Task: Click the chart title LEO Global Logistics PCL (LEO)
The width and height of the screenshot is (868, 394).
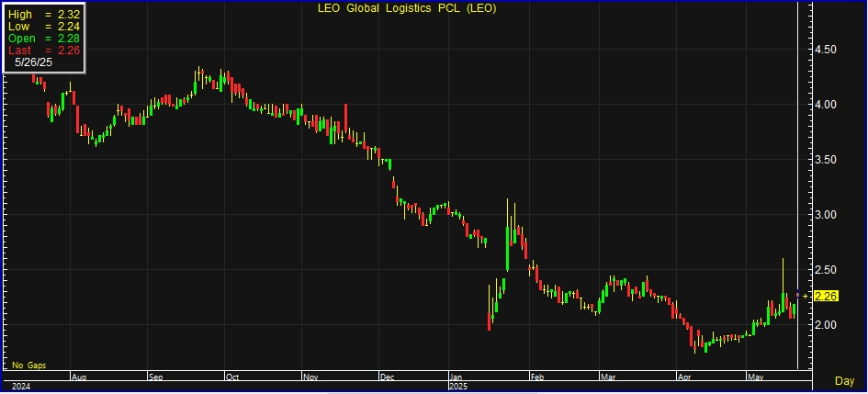Action: 407,8
